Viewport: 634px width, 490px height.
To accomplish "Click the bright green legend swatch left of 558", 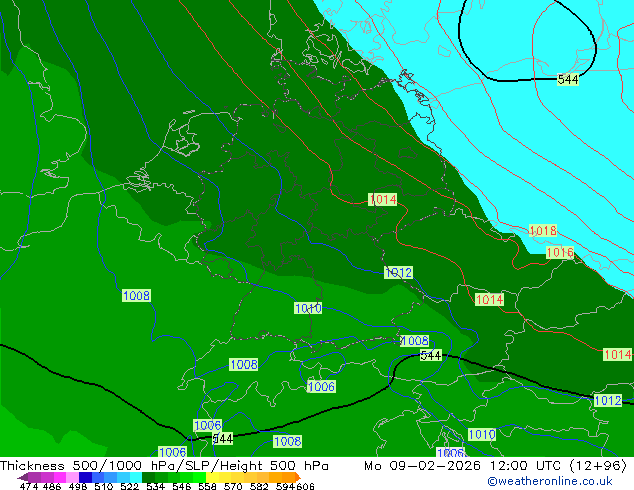I will click(199, 477).
